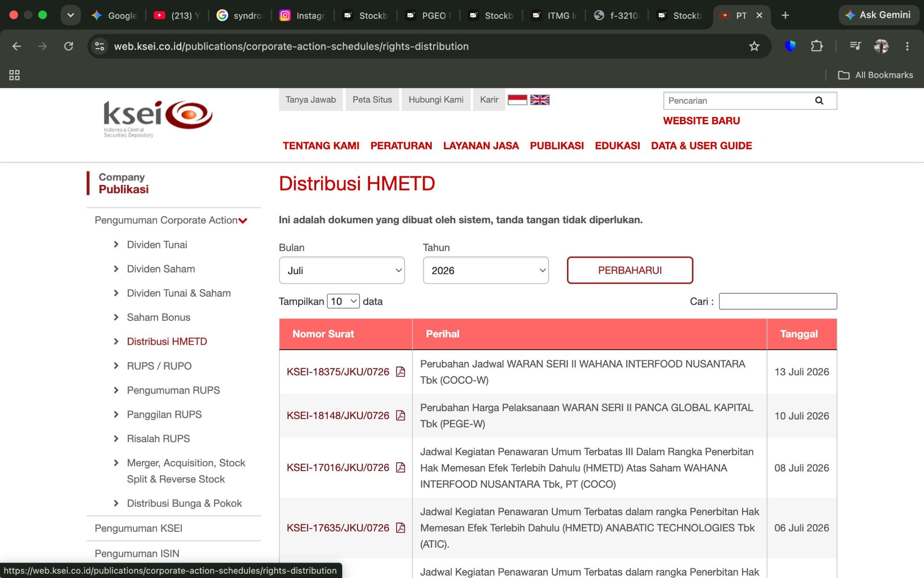Viewport: 924px width, 578px height.
Task: Open the DATA & USER GUIDE menu
Action: pos(701,146)
